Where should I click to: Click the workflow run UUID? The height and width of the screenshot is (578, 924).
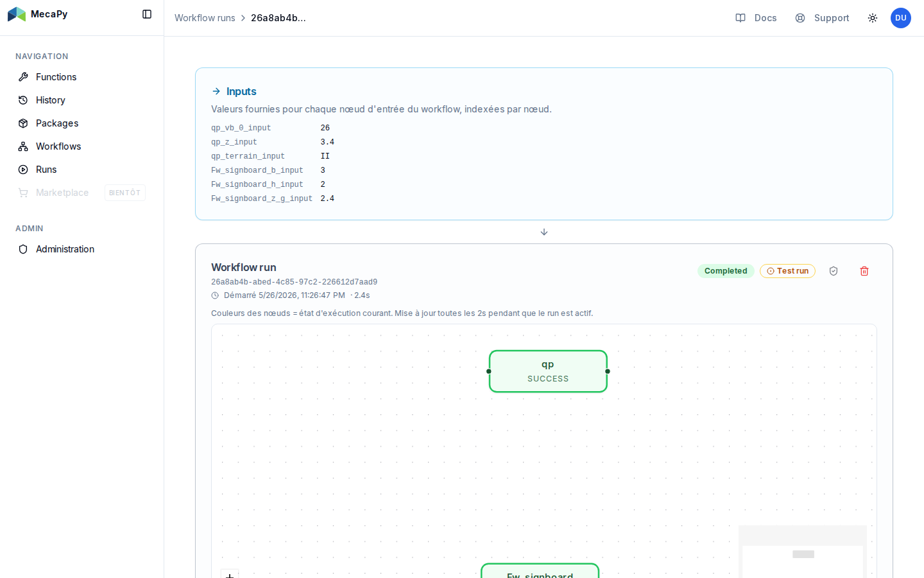pos(295,282)
